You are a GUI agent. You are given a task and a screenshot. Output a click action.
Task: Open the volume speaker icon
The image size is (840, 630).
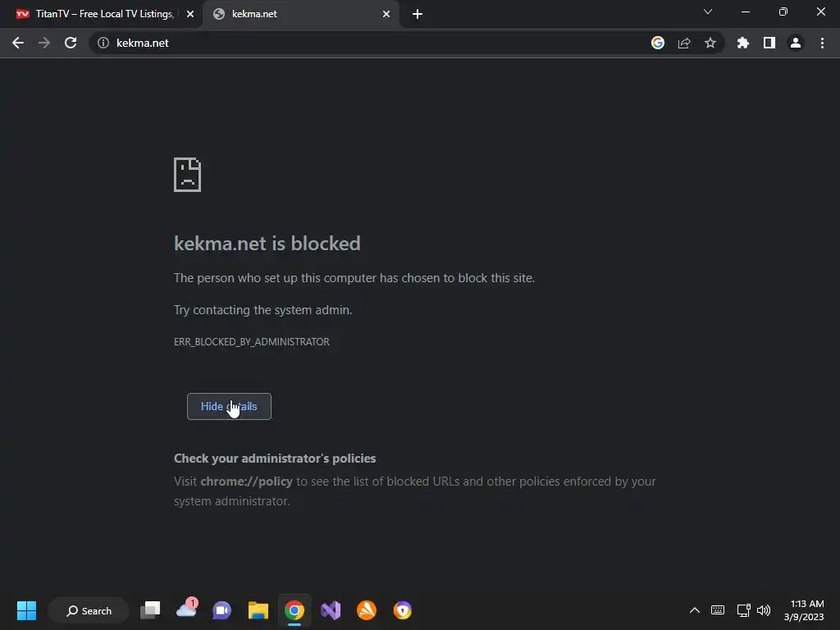(x=764, y=610)
